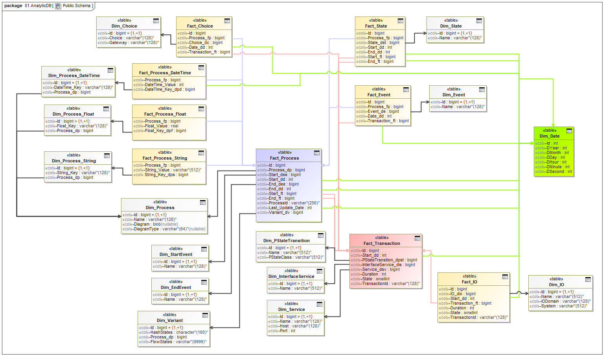
Task: Click the table icon on Fact_Process_Float header
Action: (201, 109)
